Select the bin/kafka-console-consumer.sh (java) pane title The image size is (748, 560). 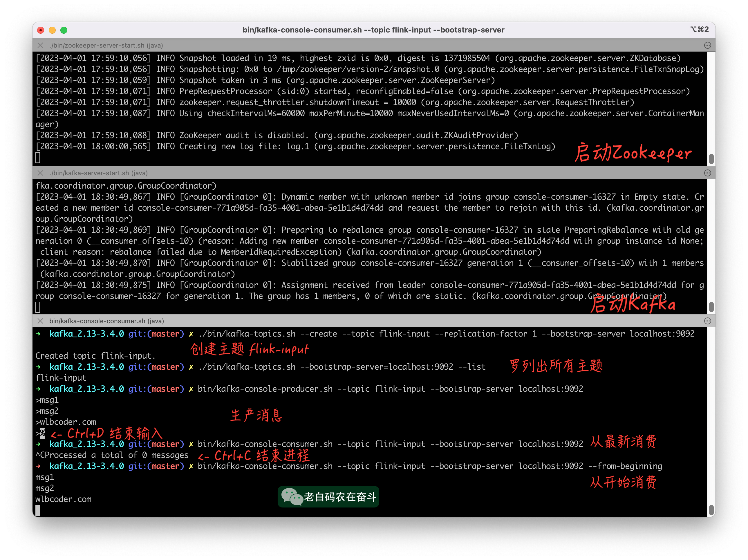pyautogui.click(x=106, y=321)
